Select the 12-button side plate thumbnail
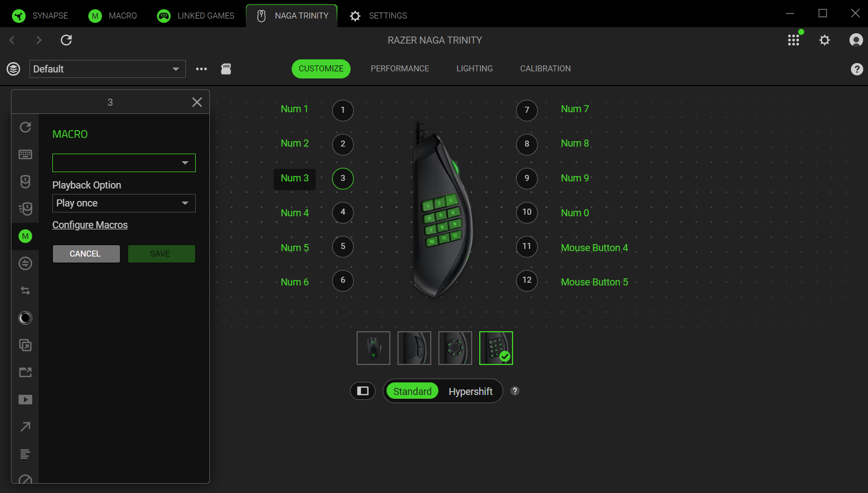 pos(496,348)
